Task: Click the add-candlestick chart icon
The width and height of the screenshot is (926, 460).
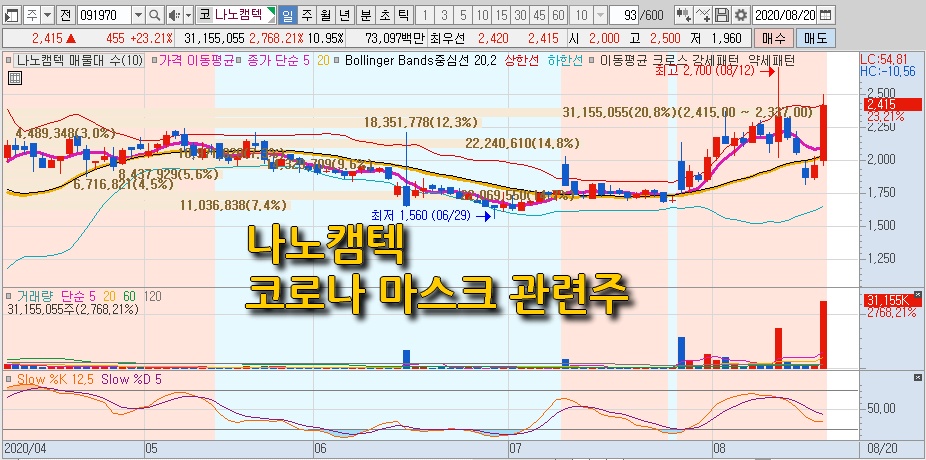Action: pyautogui.click(x=684, y=15)
